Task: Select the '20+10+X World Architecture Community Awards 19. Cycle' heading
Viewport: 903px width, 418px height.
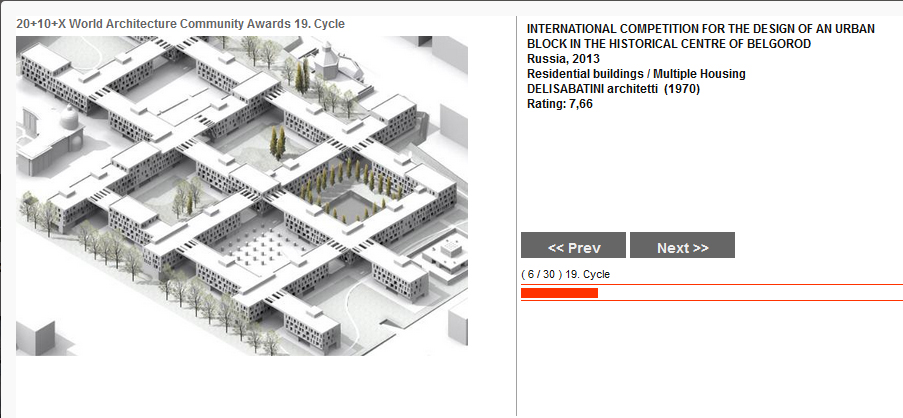Action: tap(180, 24)
